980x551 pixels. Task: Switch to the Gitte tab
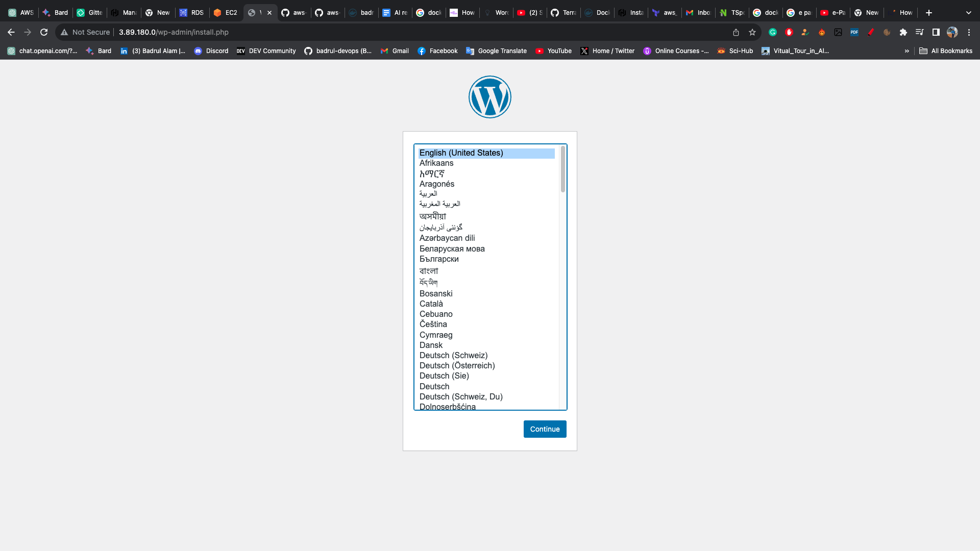pos(89,13)
